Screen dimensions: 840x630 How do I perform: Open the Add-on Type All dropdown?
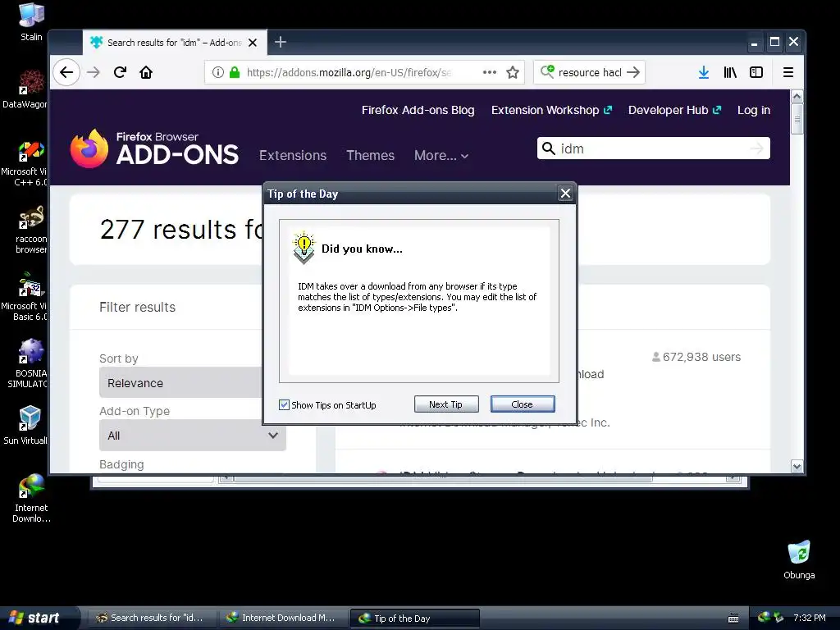coord(192,435)
